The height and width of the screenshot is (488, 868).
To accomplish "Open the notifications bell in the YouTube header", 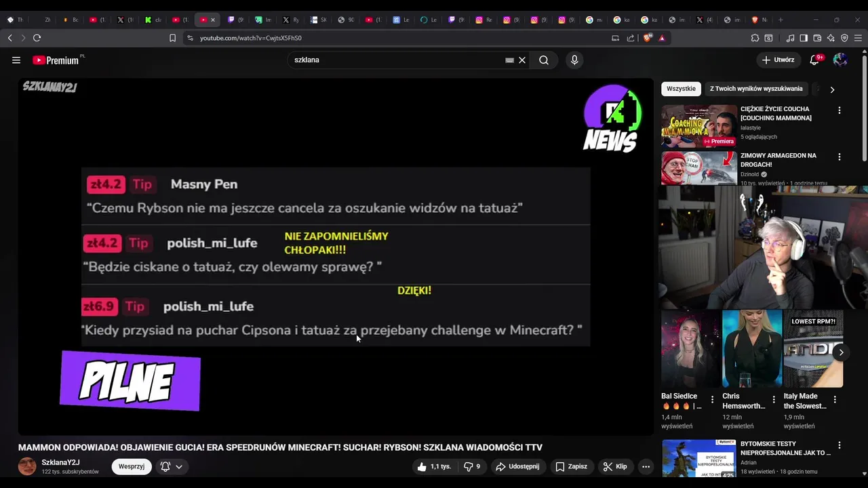I will 815,60.
